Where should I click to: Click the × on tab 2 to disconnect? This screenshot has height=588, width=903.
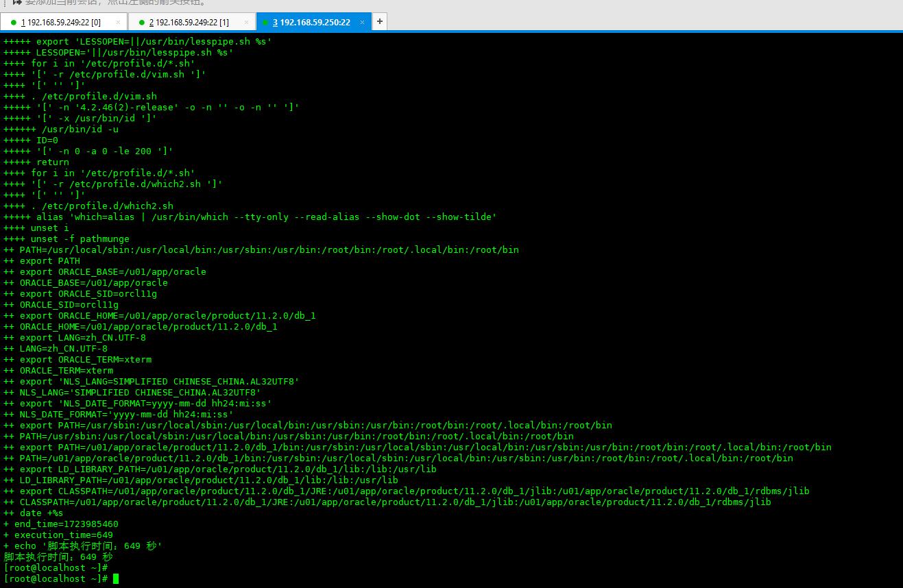(x=245, y=22)
